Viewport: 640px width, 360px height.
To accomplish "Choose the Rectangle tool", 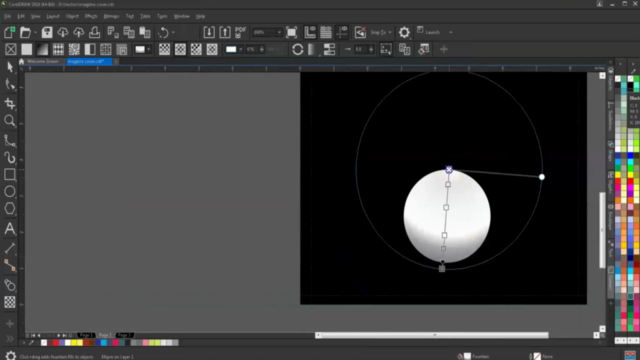I will 10,175.
